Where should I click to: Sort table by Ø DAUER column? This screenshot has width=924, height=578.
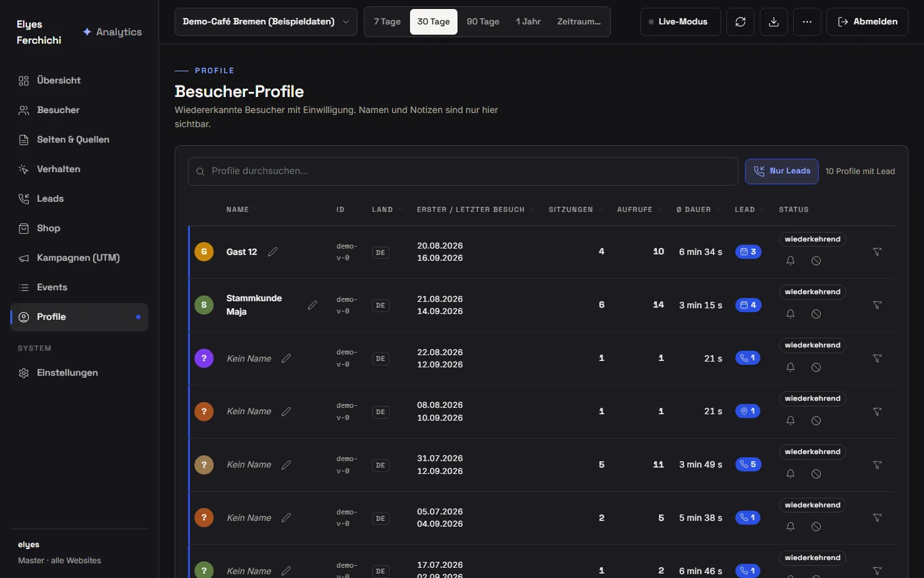(x=698, y=210)
